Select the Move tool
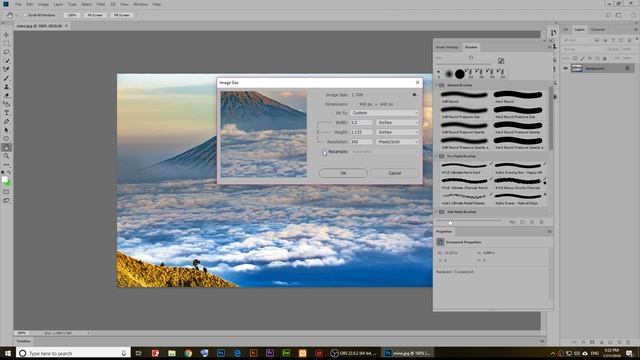The width and height of the screenshot is (640, 360). coord(6,35)
